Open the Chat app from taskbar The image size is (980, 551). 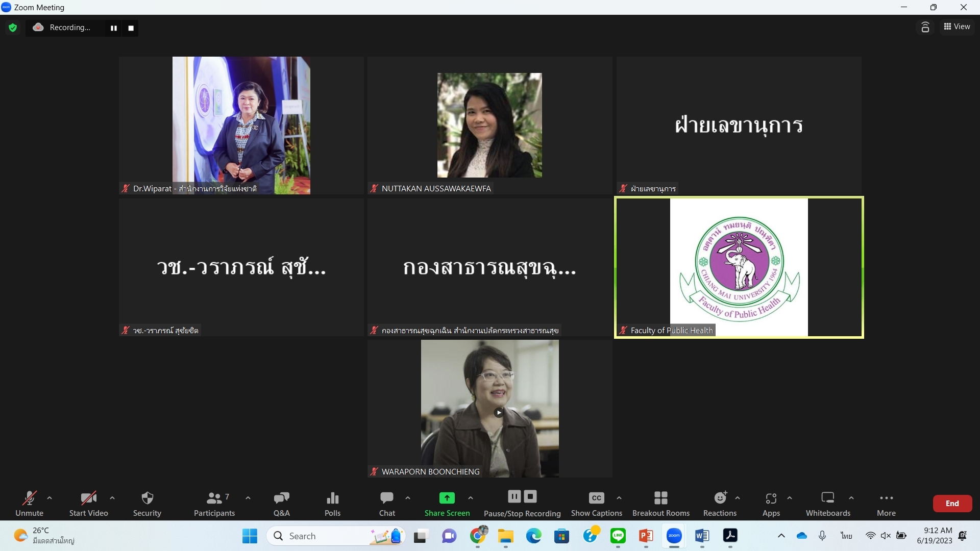tap(449, 536)
